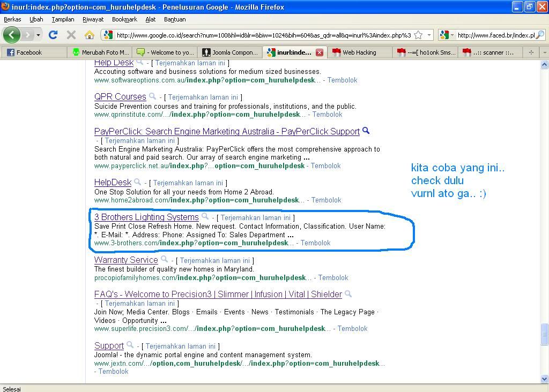This screenshot has width=549, height=392.
Task: Click into the URL address field
Action: pos(263,35)
